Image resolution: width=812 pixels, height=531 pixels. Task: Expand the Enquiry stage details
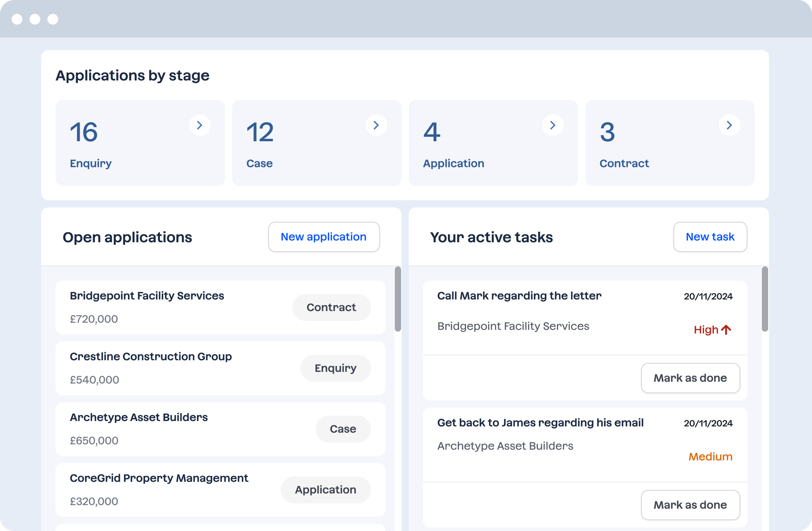[200, 125]
